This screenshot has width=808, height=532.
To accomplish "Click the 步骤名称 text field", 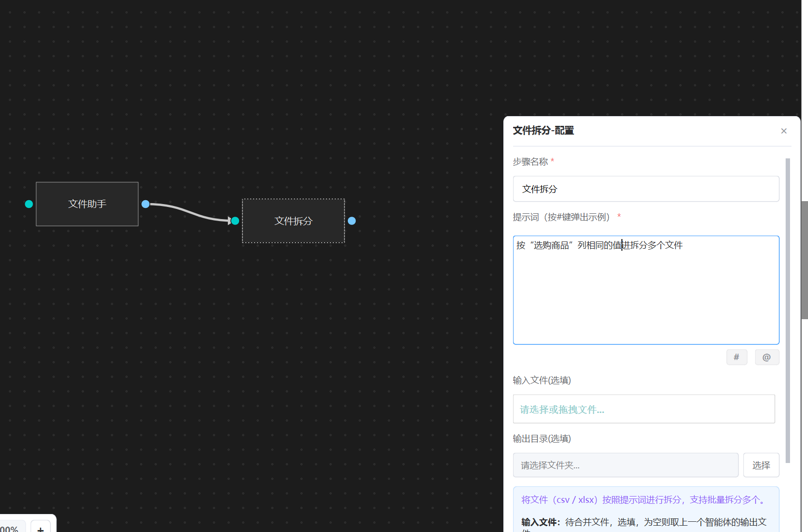I will click(646, 189).
